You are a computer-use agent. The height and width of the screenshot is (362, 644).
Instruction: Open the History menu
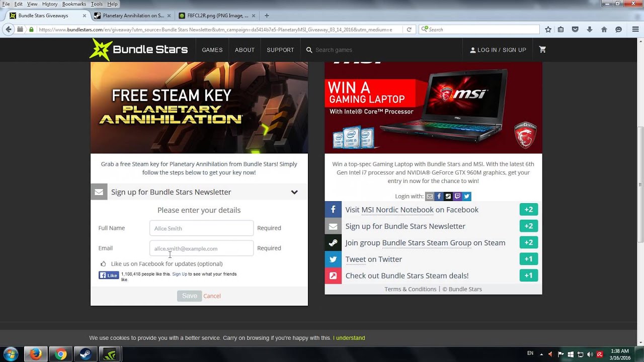[50, 4]
